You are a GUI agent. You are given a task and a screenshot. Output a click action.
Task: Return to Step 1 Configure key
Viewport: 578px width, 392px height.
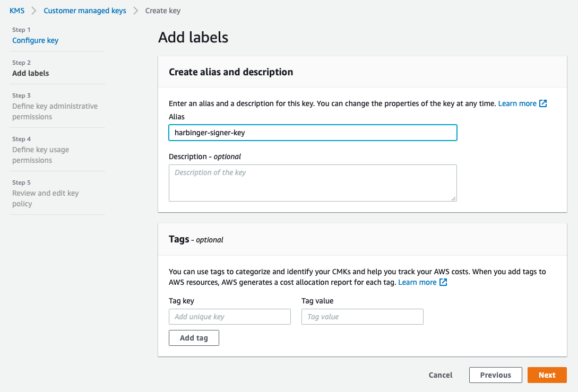pos(36,40)
